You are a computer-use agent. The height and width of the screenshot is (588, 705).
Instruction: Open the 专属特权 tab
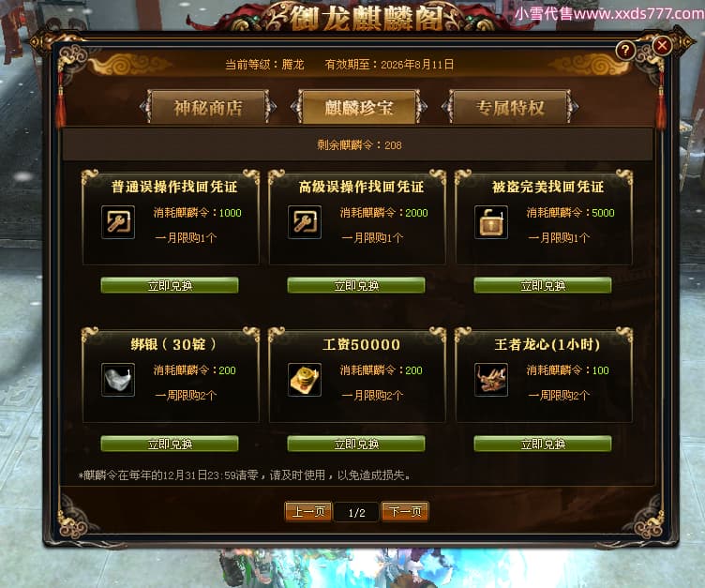coord(510,107)
